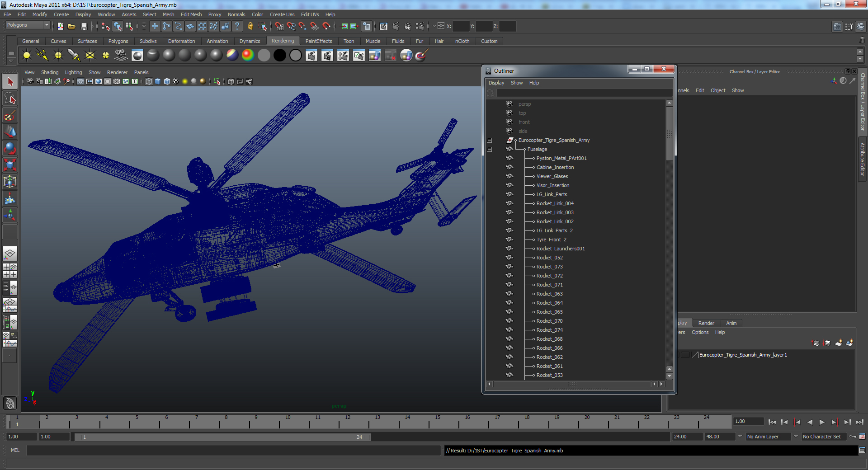Switch to the Dynamics shelf tab
868x470 pixels.
[x=250, y=41]
